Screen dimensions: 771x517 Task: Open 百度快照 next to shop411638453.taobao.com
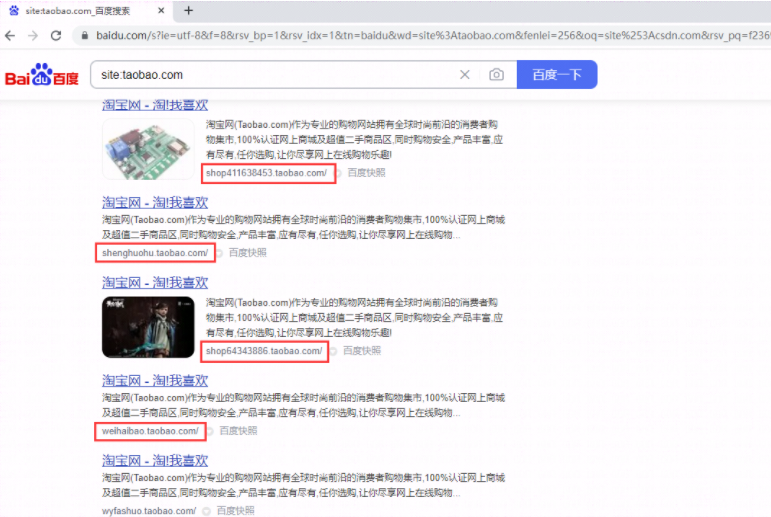[366, 173]
